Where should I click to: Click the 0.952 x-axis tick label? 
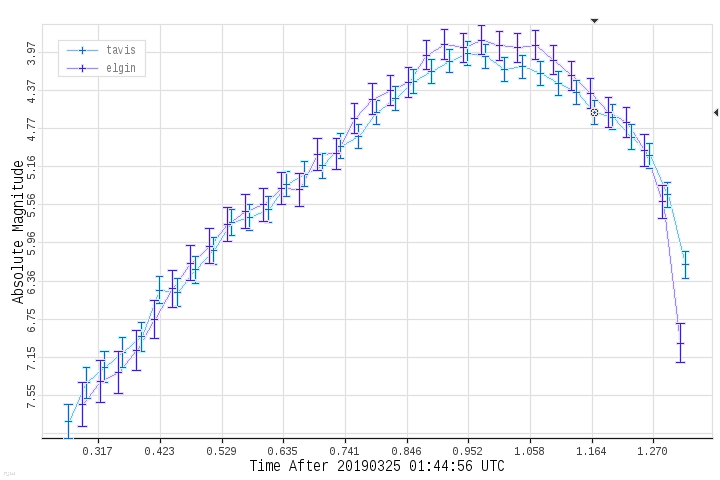point(467,451)
